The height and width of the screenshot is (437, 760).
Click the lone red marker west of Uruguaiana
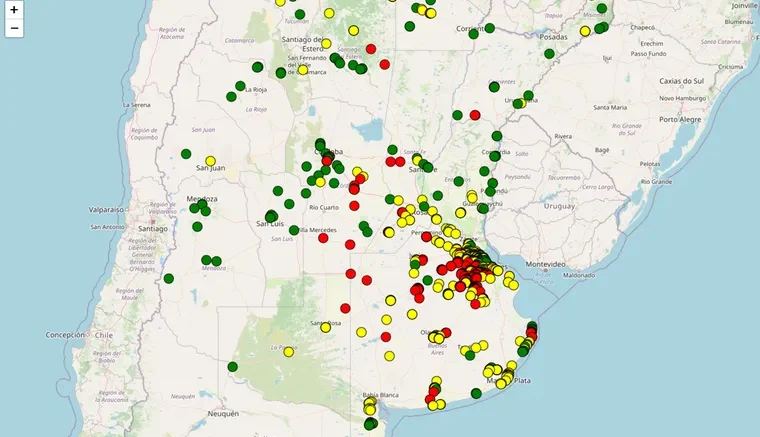[475, 115]
